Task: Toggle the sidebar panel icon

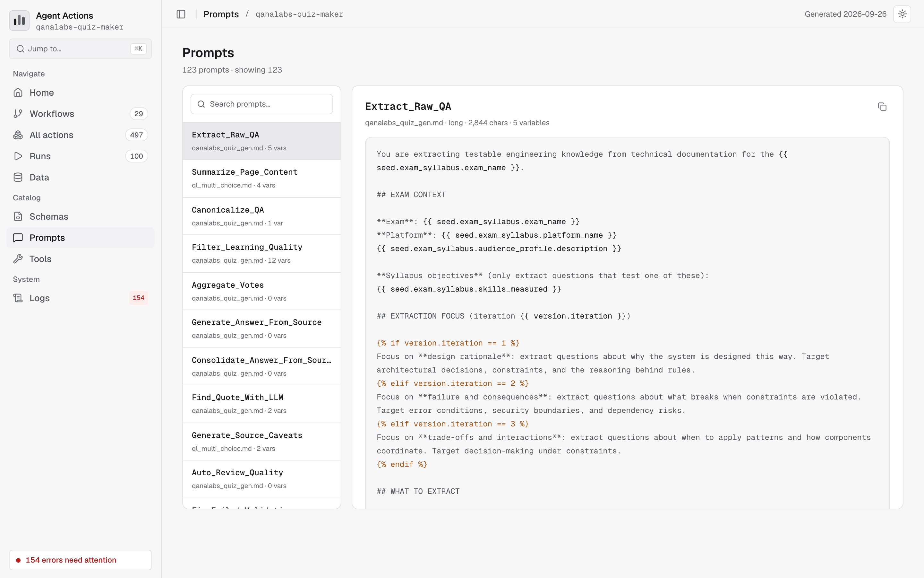Action: coord(181,14)
